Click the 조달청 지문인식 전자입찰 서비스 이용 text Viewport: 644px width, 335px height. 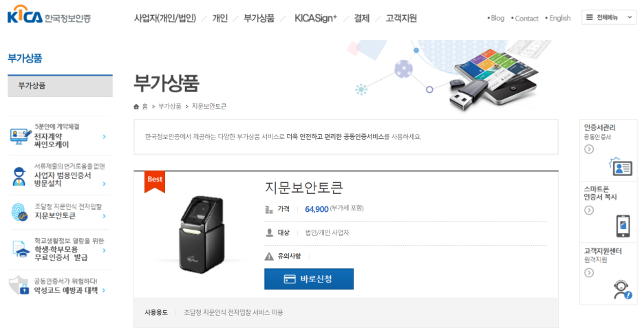pyautogui.click(x=233, y=312)
